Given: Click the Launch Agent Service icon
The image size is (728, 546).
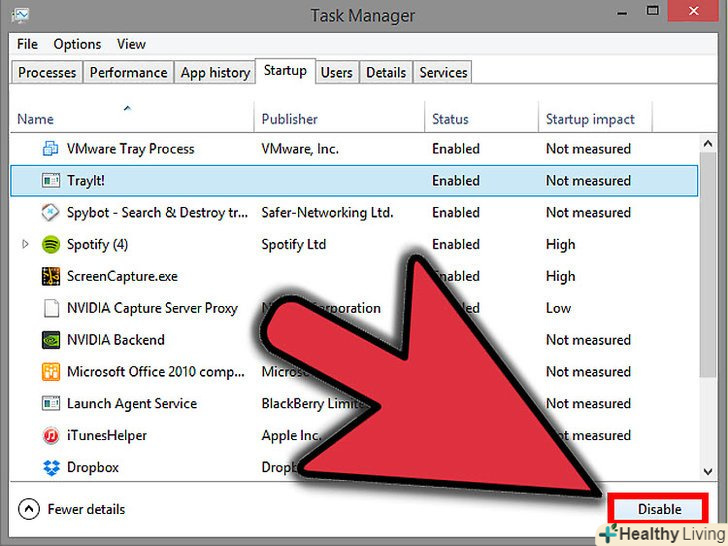Looking at the screenshot, I should pos(51,403).
